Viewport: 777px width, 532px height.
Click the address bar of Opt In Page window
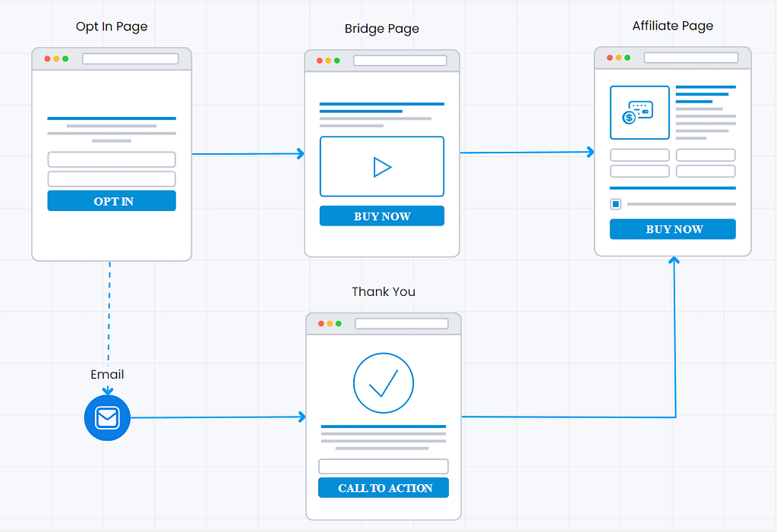point(131,58)
